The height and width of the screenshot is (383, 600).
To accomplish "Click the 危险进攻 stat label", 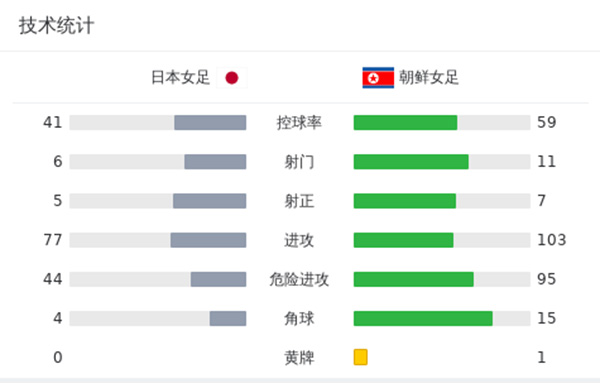I will 299,279.
